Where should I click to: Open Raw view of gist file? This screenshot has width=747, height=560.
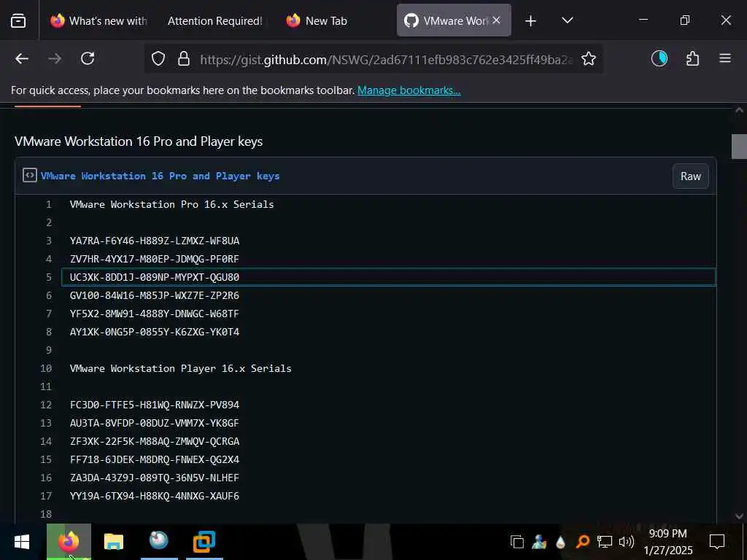point(690,176)
